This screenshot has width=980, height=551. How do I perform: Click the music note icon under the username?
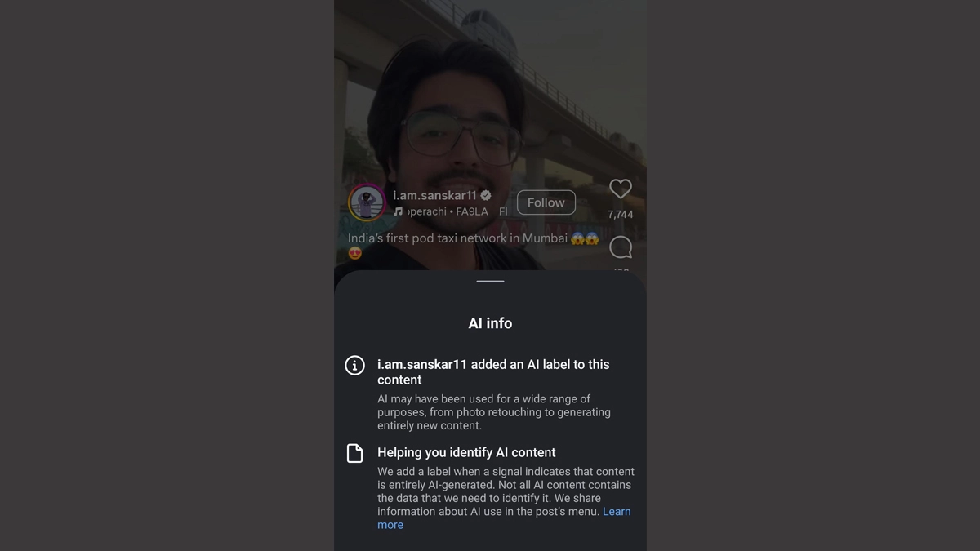pyautogui.click(x=398, y=211)
